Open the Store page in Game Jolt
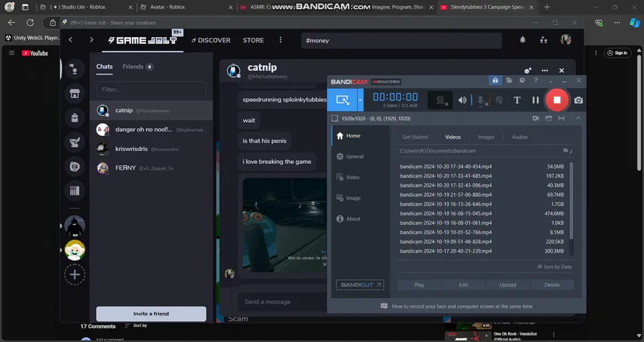644x342 pixels. tap(253, 40)
